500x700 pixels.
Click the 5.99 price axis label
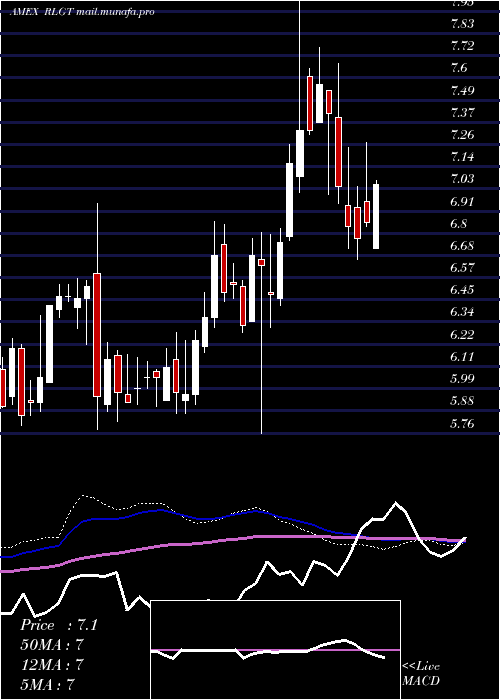point(462,379)
